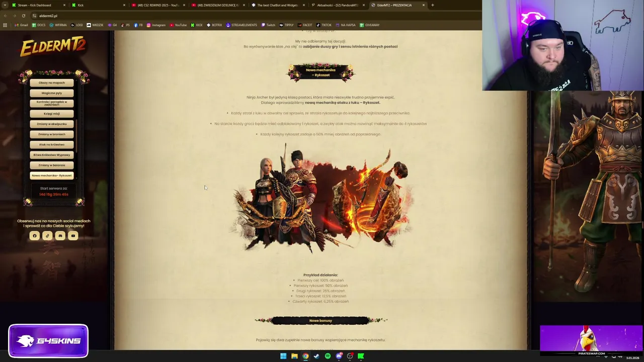Viewport: 644px width, 362px height.
Task: Click the PIRATESWAP.COM banner
Action: pos(591,340)
